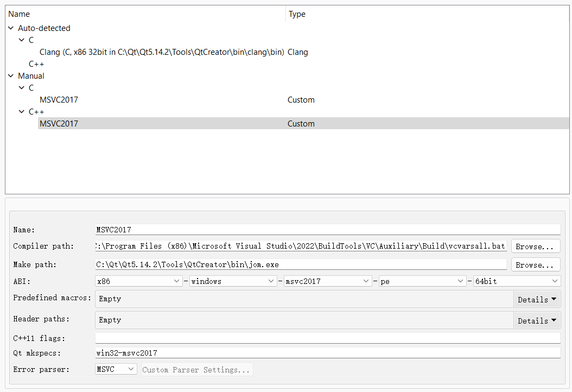
Task: Collapse the Manual tree node
Action: [10, 75]
